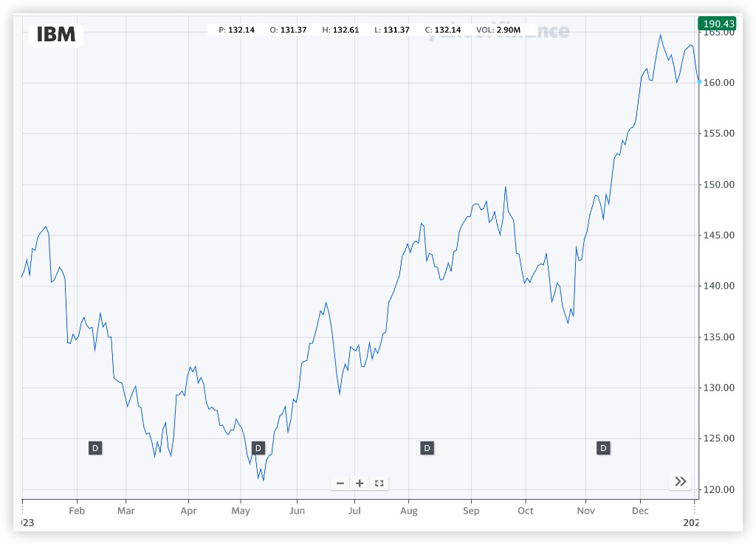This screenshot has width=756, height=544.
Task: Click the Aug label on the date axis
Action: point(409,511)
